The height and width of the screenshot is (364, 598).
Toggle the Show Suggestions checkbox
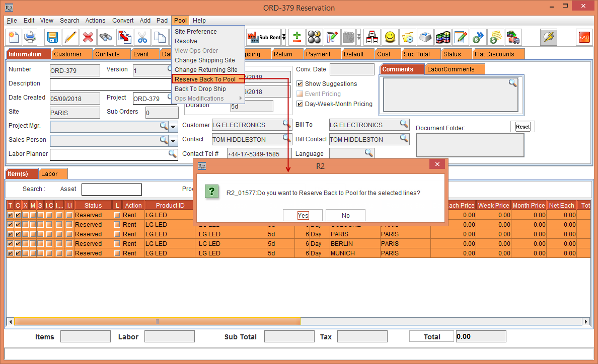click(x=300, y=84)
